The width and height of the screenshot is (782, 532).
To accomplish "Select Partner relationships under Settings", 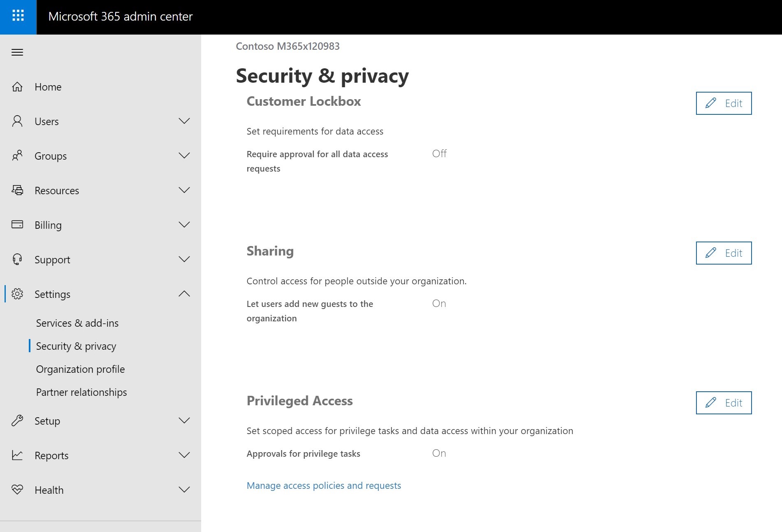I will 81,392.
